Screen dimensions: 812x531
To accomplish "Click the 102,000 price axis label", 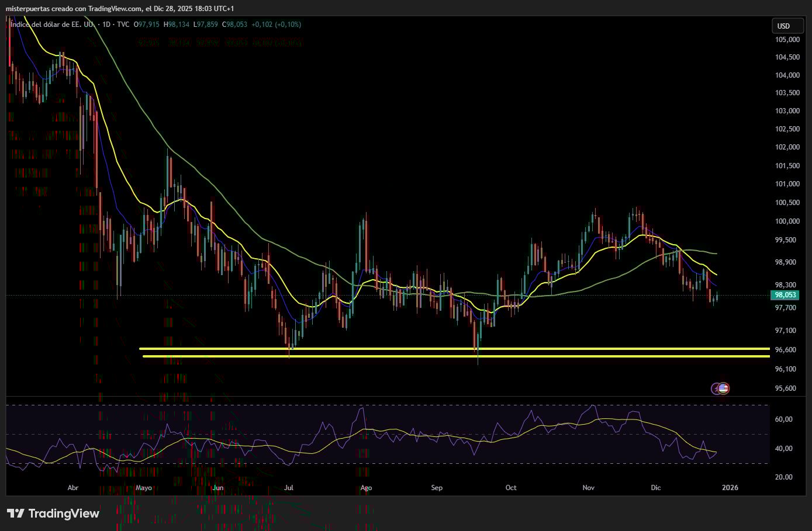I will tap(787, 147).
